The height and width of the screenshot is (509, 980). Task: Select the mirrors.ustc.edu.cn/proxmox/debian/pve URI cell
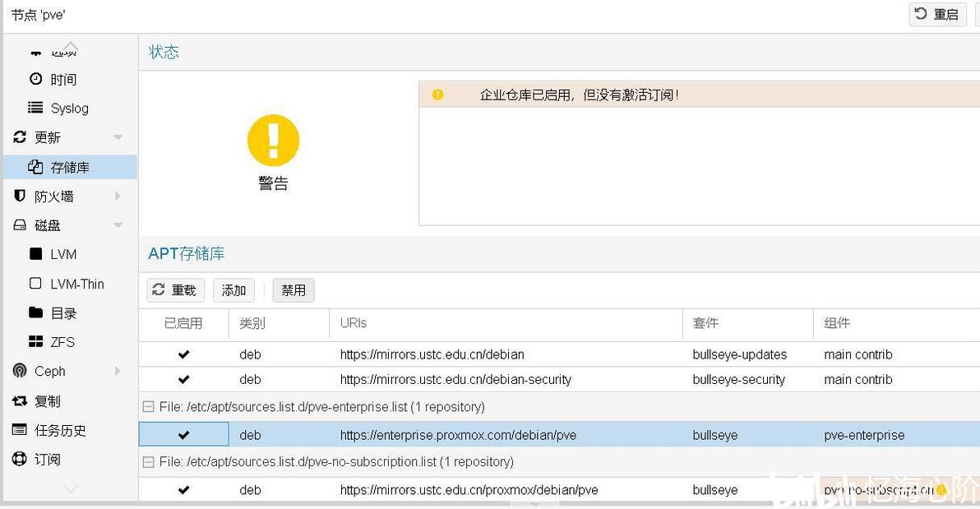[506, 489]
